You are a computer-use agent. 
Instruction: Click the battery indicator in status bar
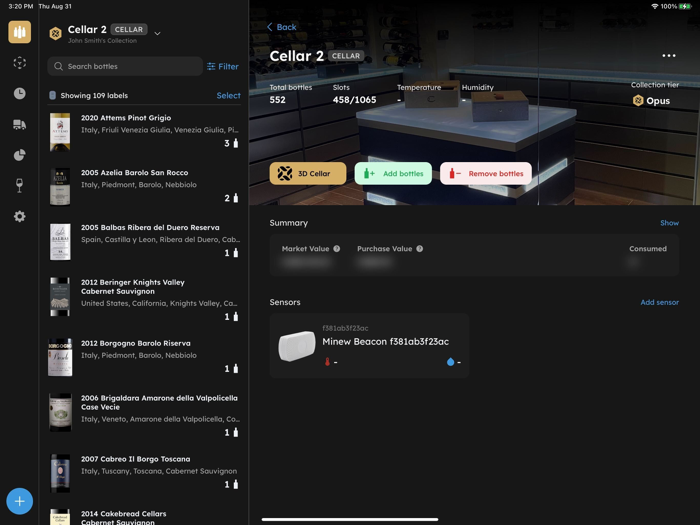coord(685,6)
